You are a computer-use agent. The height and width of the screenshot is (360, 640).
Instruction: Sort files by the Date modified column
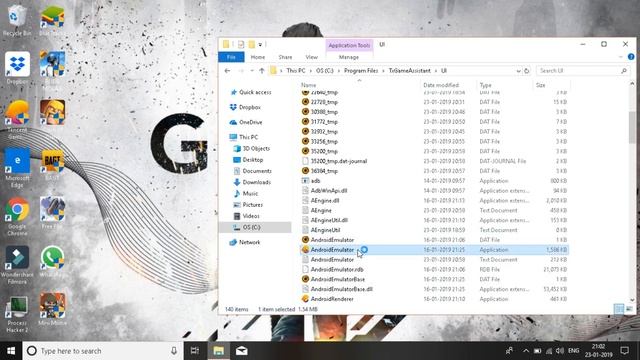tap(441, 85)
